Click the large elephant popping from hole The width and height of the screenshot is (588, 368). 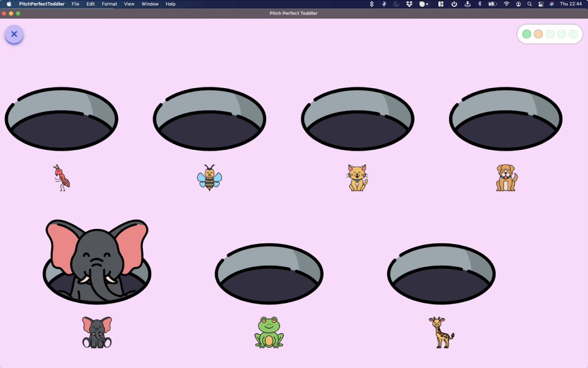coord(97,260)
